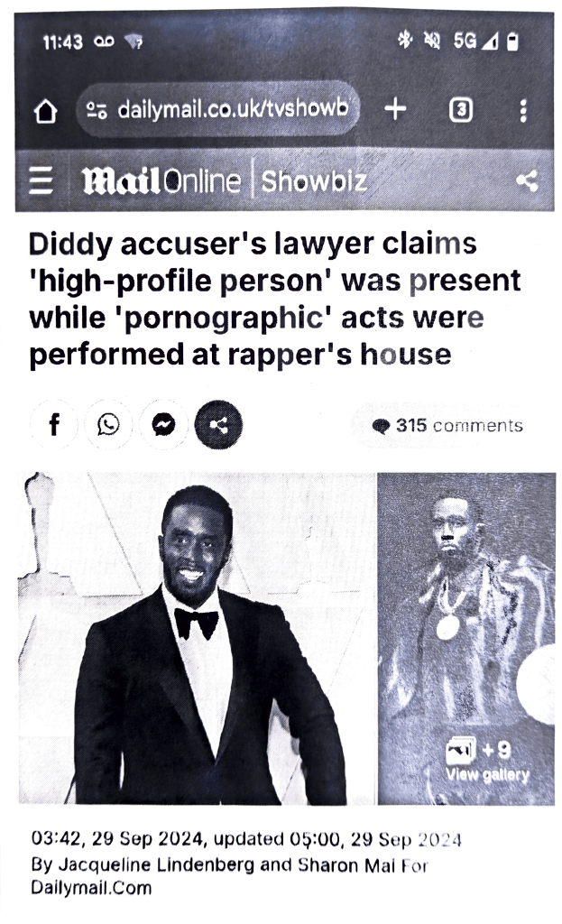Tap the browser home icon
The height and width of the screenshot is (924, 562).
coord(46,110)
